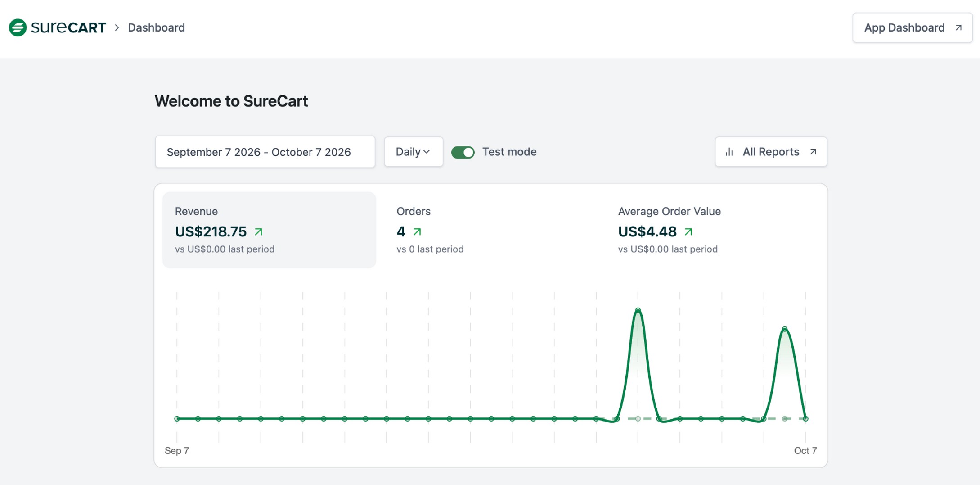Click the SureCart green logo icon
This screenshot has height=485, width=980.
(18, 27)
